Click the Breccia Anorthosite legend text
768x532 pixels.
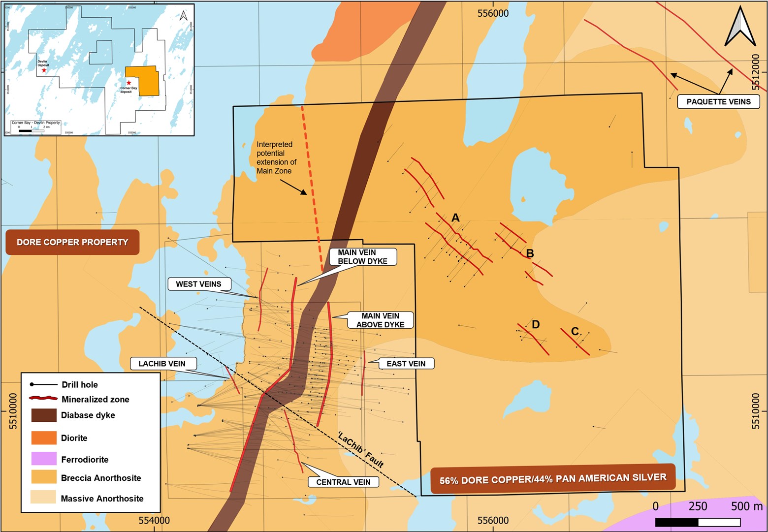tap(101, 478)
